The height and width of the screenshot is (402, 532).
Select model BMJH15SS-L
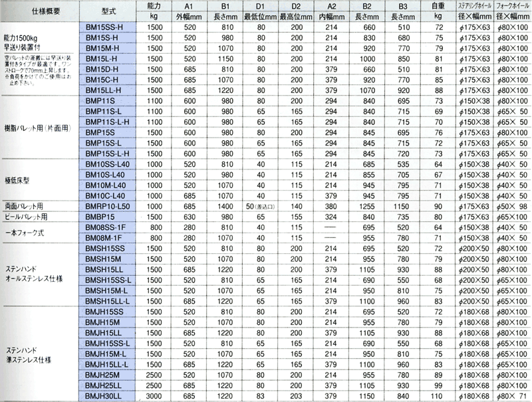click(x=108, y=344)
